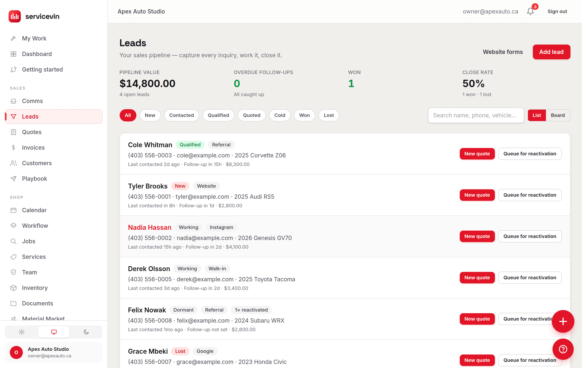Click the Playbook paper plane icon

[x=13, y=179]
